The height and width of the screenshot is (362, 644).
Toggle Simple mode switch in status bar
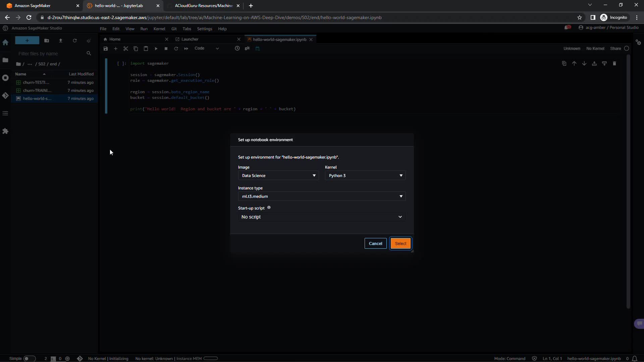(29, 358)
